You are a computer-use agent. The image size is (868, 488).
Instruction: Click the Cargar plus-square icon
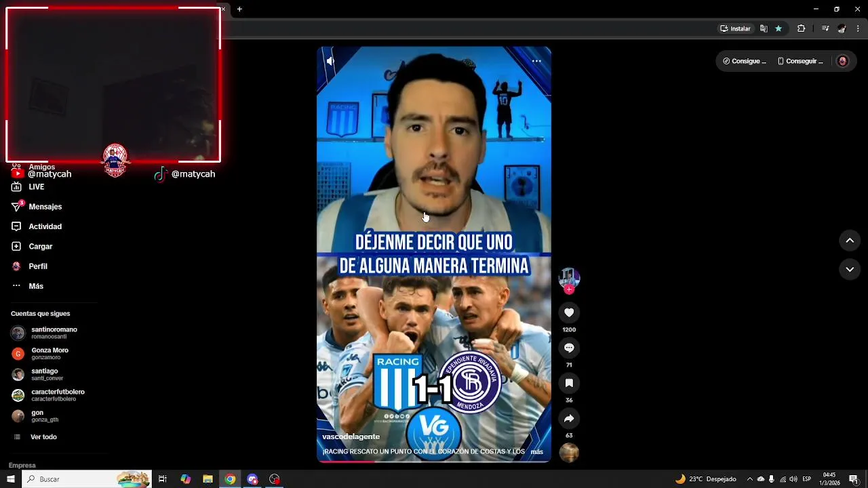pyautogui.click(x=16, y=246)
